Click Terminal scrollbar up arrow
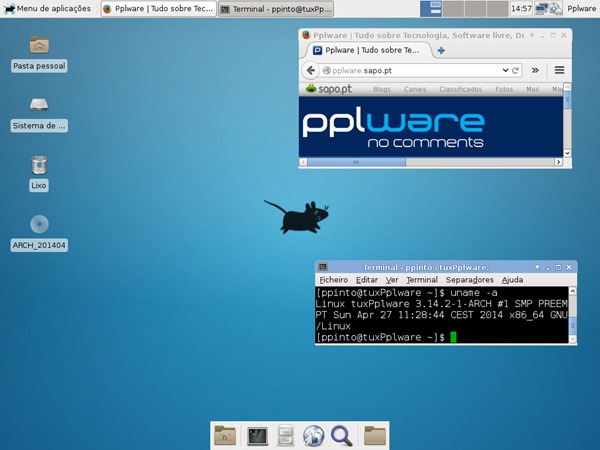The width and height of the screenshot is (600, 450). click(x=572, y=291)
